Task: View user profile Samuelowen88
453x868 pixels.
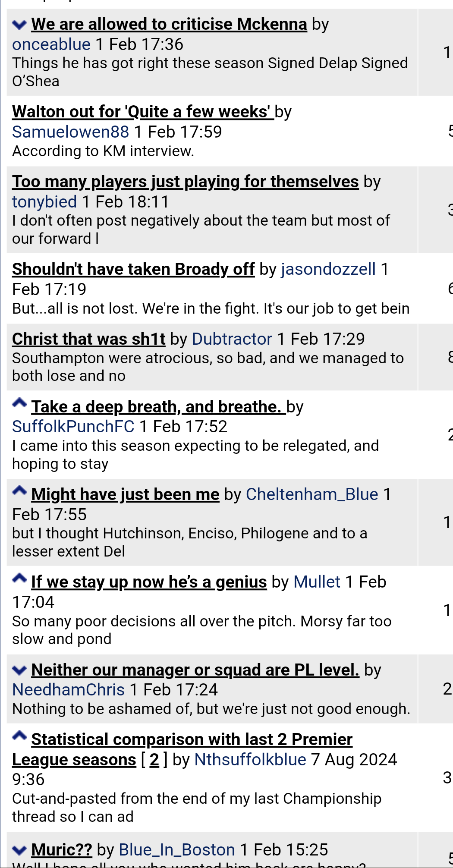Action: click(x=71, y=132)
